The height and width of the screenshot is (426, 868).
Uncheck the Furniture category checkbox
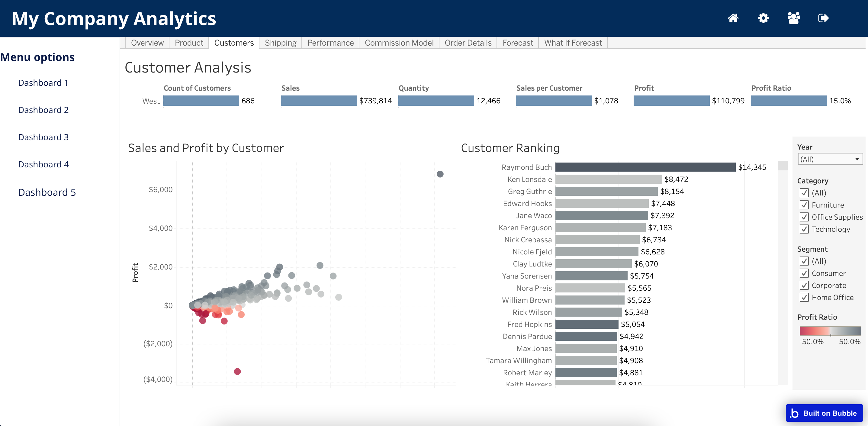(804, 205)
